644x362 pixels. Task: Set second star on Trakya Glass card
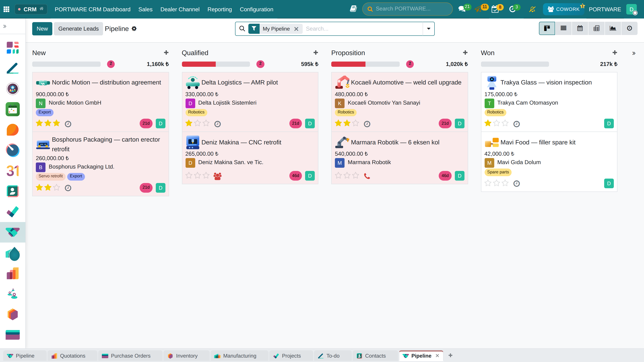tap(496, 123)
